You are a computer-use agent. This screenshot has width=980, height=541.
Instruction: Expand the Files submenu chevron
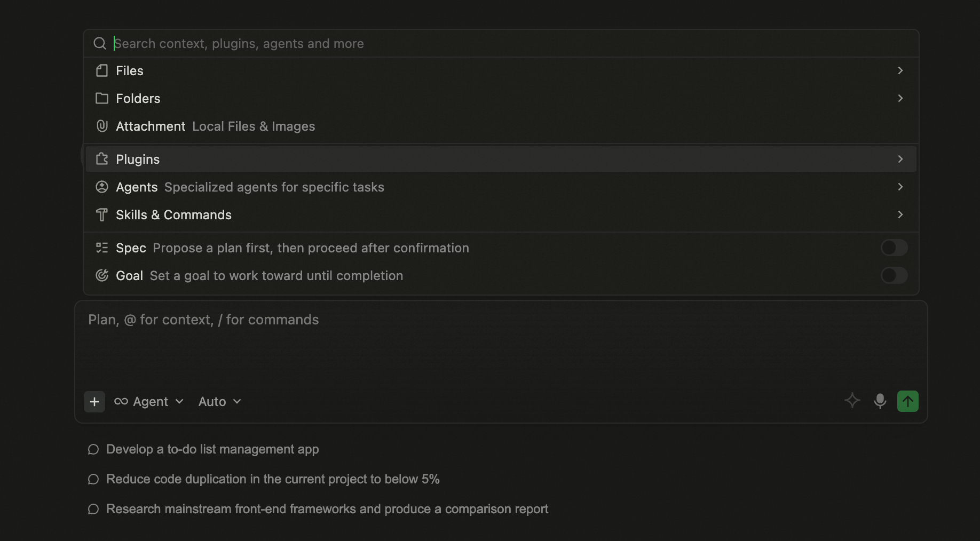click(x=900, y=70)
